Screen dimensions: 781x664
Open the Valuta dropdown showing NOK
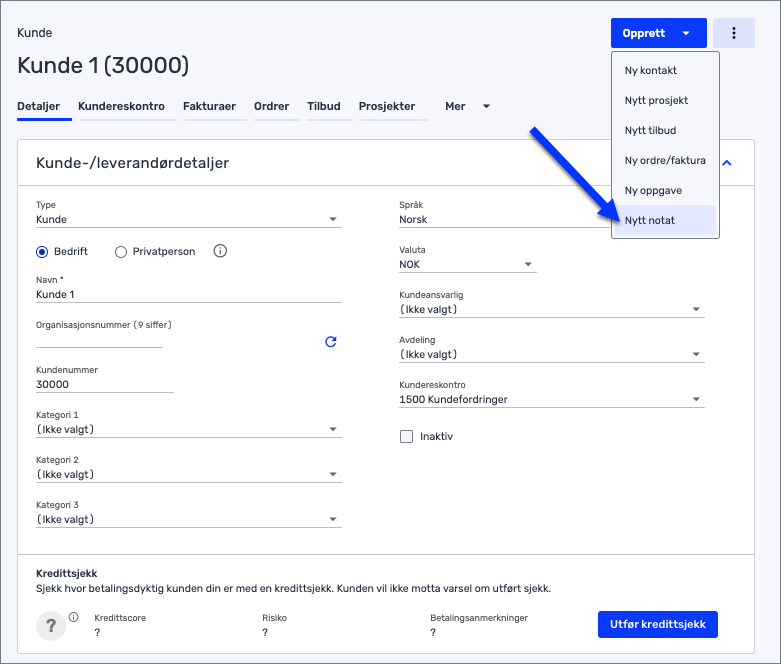pos(468,265)
